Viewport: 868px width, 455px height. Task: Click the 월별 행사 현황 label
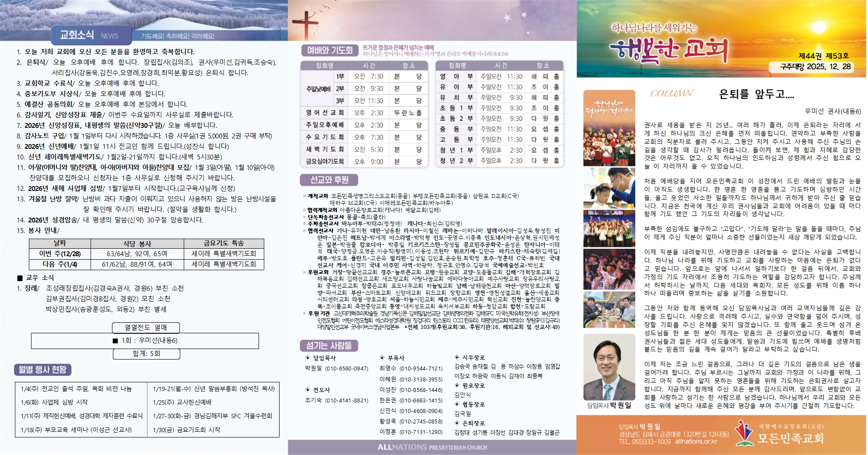(42, 370)
